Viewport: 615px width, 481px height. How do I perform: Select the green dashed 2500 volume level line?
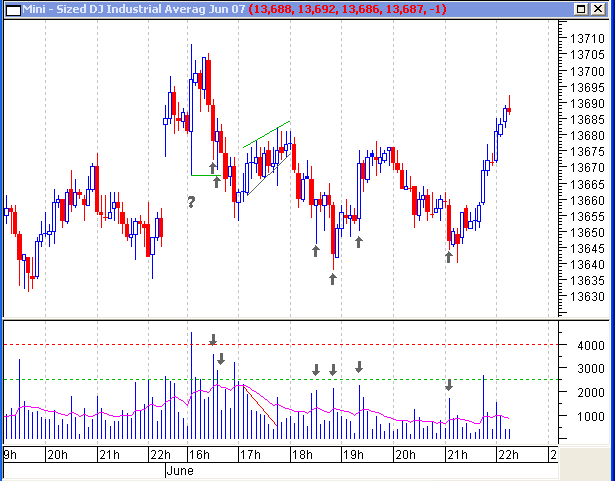(280, 379)
